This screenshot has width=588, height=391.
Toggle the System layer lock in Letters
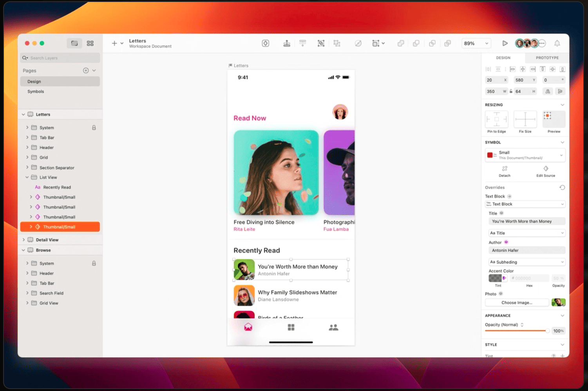tap(94, 128)
